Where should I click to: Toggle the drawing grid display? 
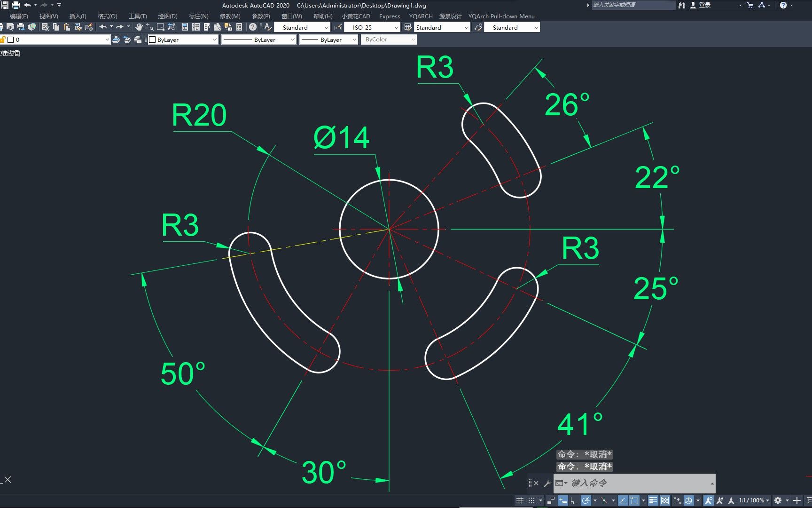[x=520, y=500]
